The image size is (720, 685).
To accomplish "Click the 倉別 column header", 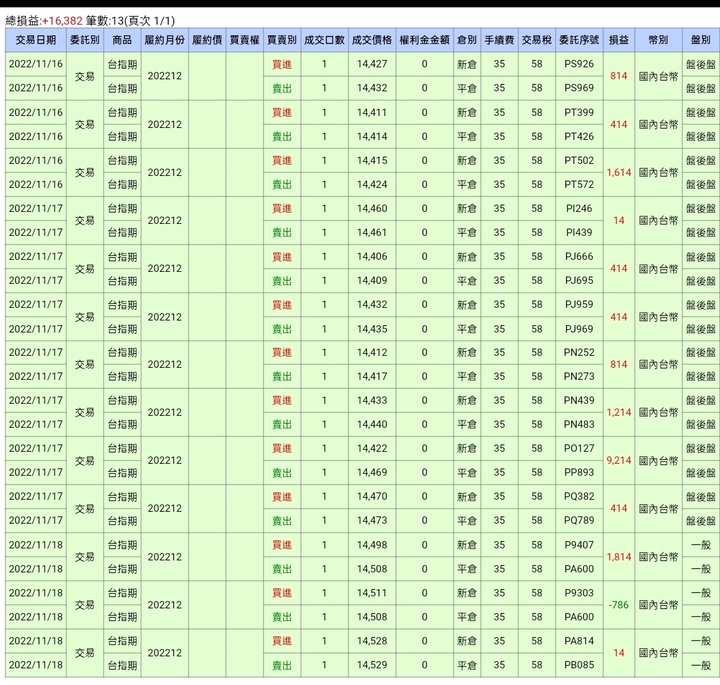I will 467,40.
